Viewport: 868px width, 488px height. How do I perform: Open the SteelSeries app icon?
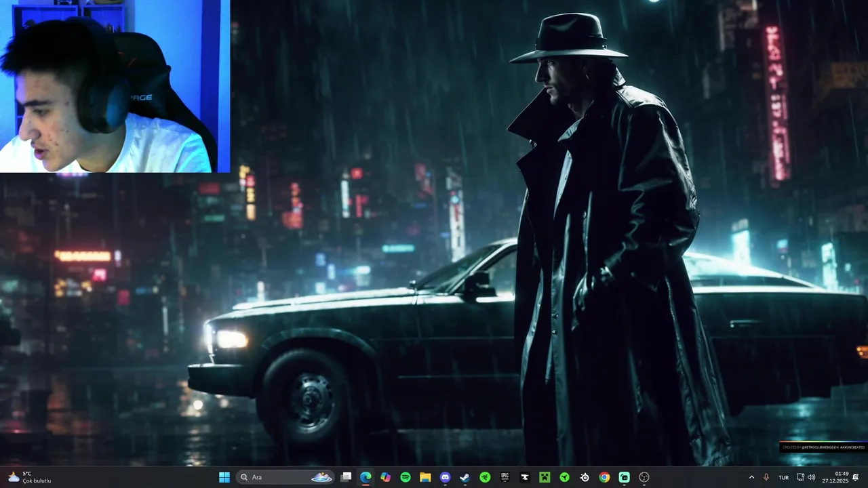click(x=585, y=477)
